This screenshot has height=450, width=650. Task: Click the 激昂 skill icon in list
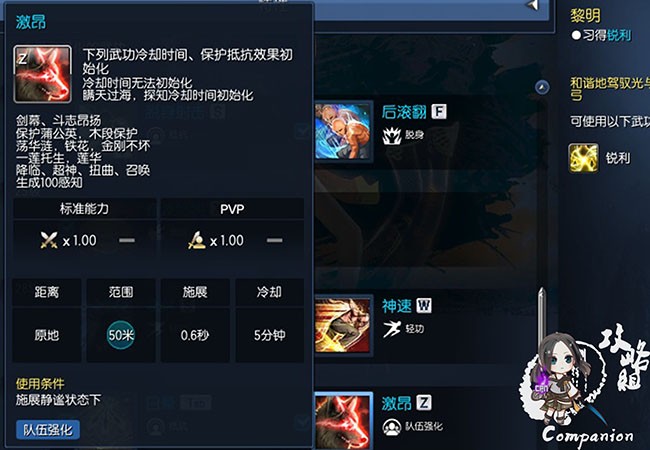click(343, 421)
